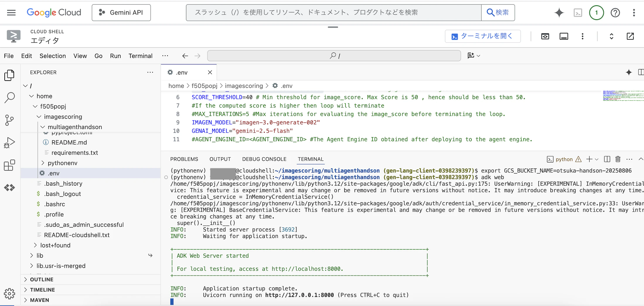
Task: Open the Google Cloud navigation hamburger menu
Action: pyautogui.click(x=11, y=13)
